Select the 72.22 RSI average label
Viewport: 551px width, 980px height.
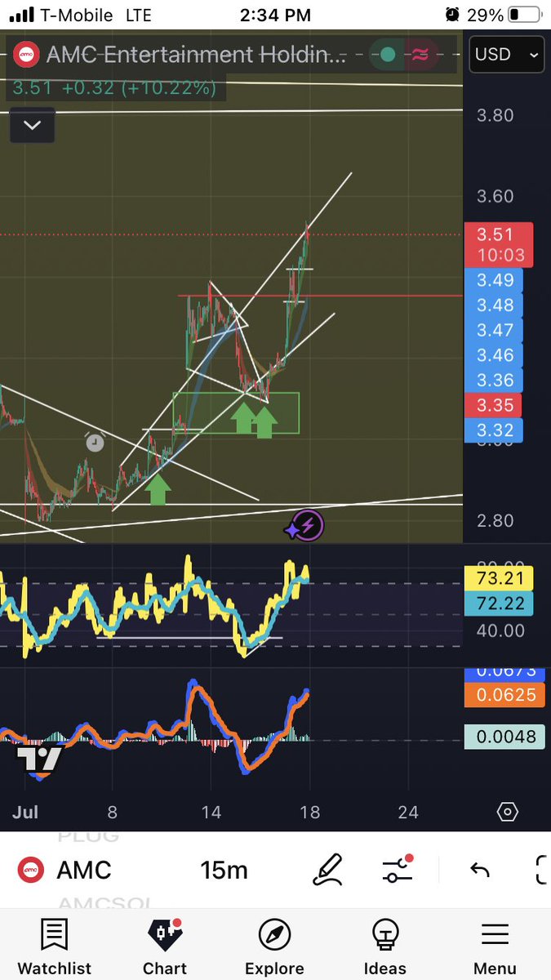click(x=498, y=604)
